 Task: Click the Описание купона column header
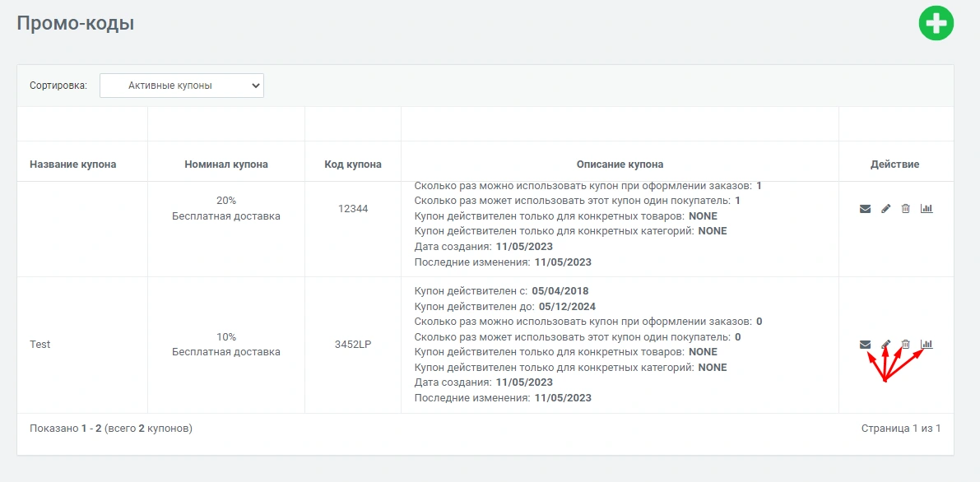(620, 165)
